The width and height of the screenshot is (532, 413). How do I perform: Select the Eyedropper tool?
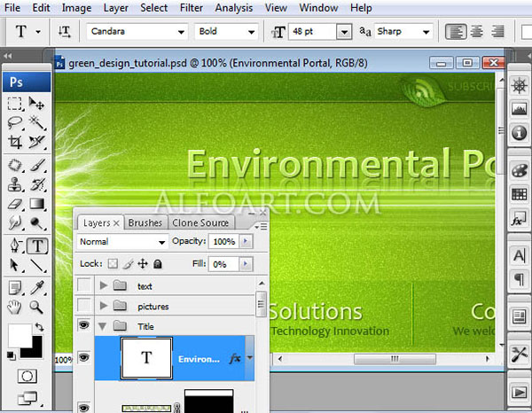coord(36,288)
